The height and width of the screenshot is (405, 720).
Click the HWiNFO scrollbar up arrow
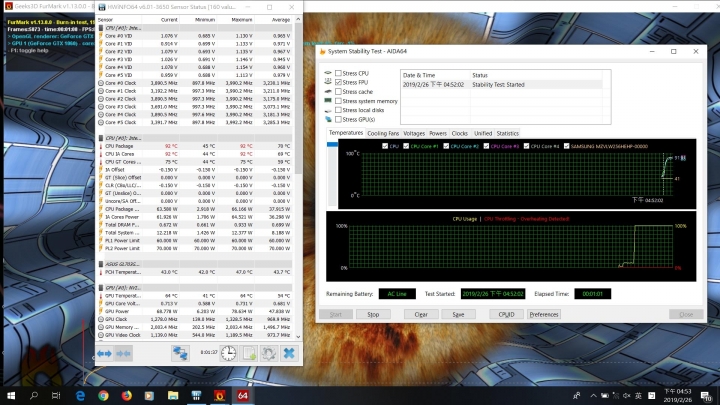click(x=298, y=19)
